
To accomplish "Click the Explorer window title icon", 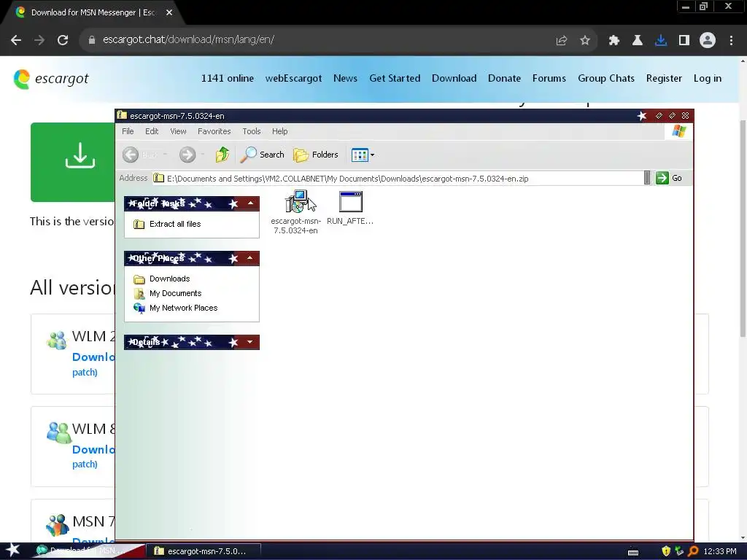I will pos(122,115).
